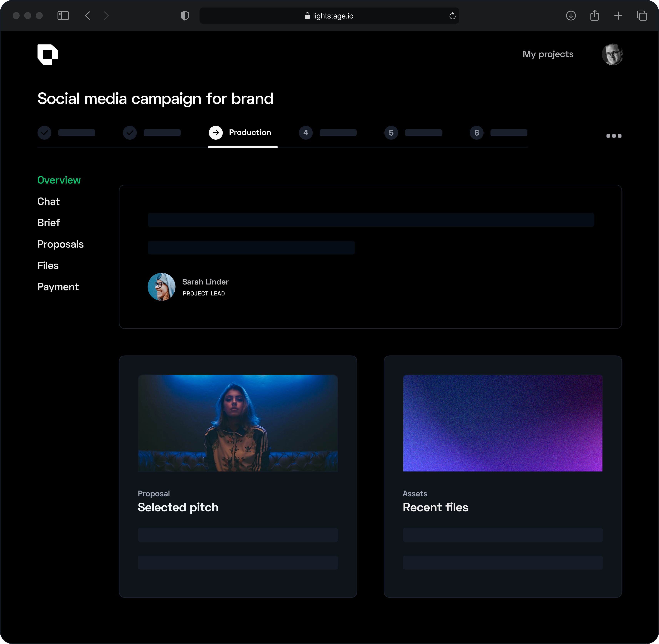Click the privacy shield icon
Viewport: 659px width, 644px height.
(x=185, y=16)
